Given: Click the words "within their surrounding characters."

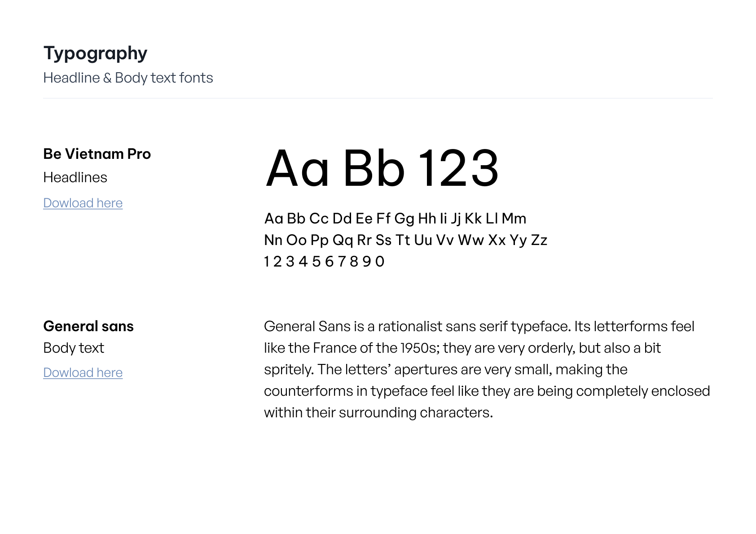Looking at the screenshot, I should tap(378, 412).
